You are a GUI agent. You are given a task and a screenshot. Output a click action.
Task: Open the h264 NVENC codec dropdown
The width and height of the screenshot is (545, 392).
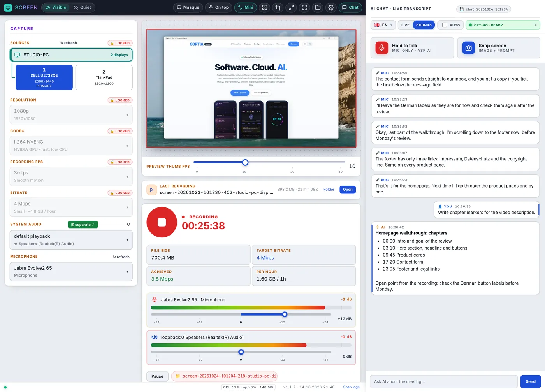pos(71,146)
